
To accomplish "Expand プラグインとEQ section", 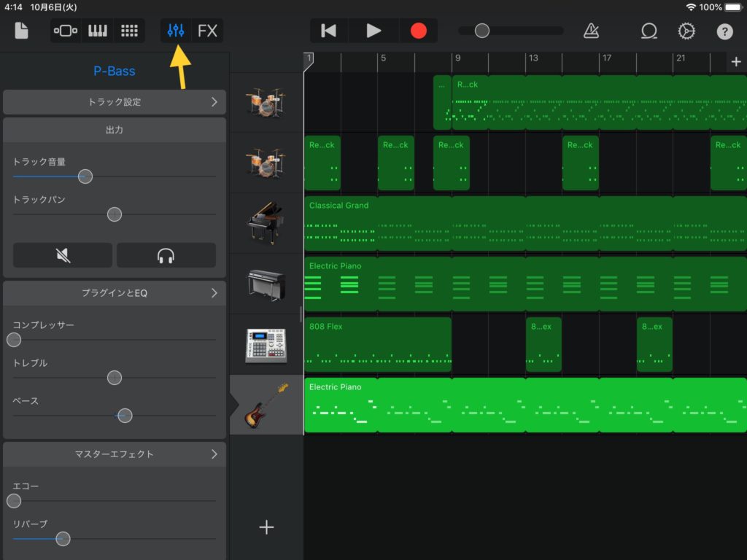I will 115,293.
